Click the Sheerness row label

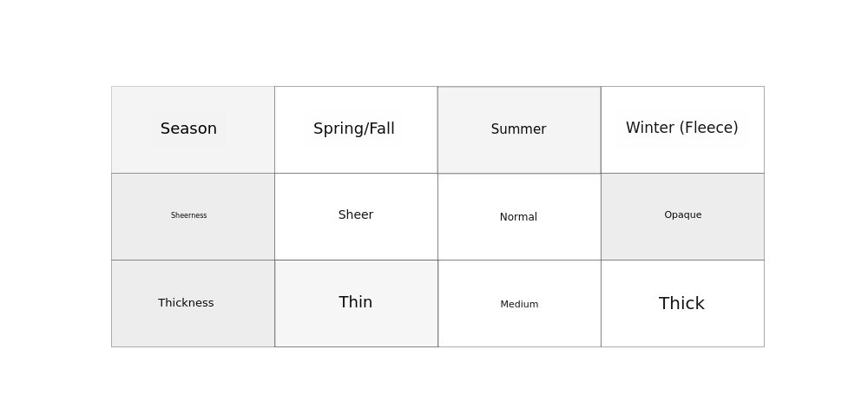pos(193,216)
